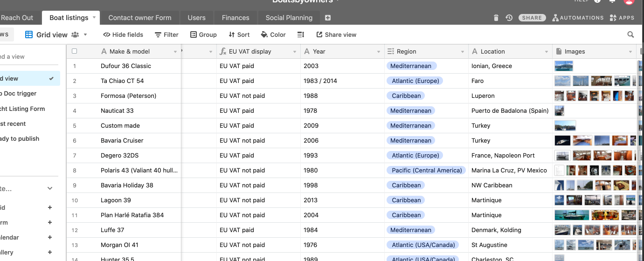
Task: Click the SHARE button
Action: click(532, 18)
